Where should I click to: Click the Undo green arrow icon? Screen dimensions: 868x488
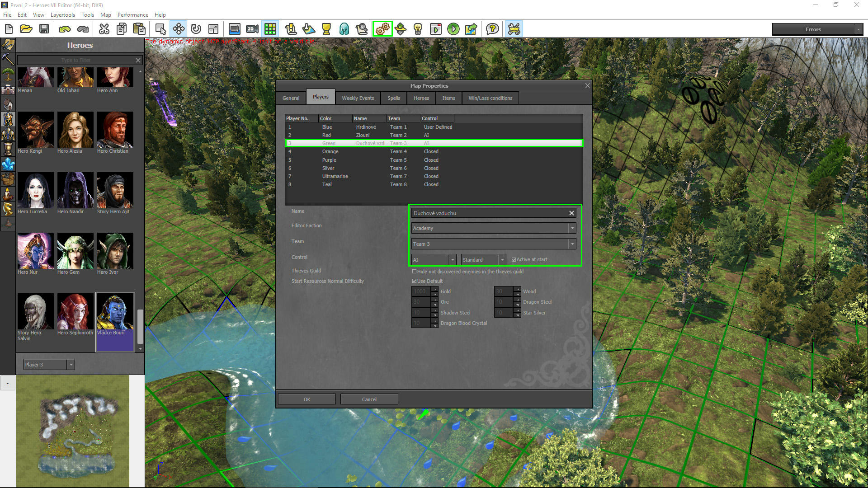(65, 29)
